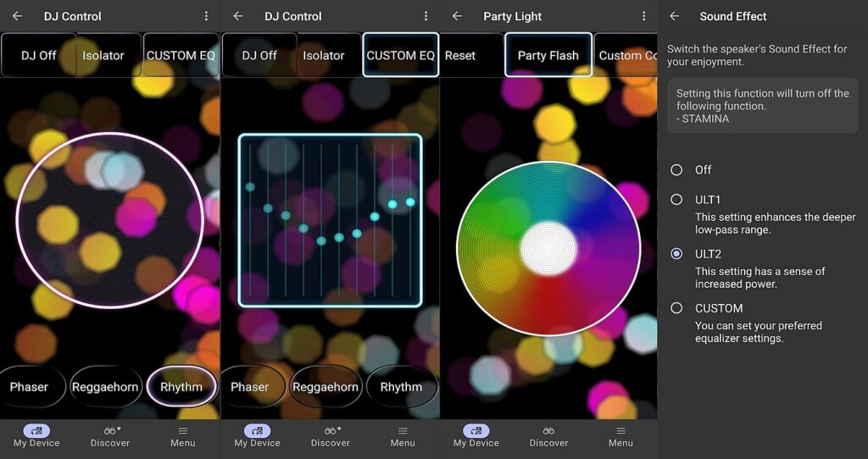Open Menu tab in first DJ Control screen

pyautogui.click(x=183, y=436)
